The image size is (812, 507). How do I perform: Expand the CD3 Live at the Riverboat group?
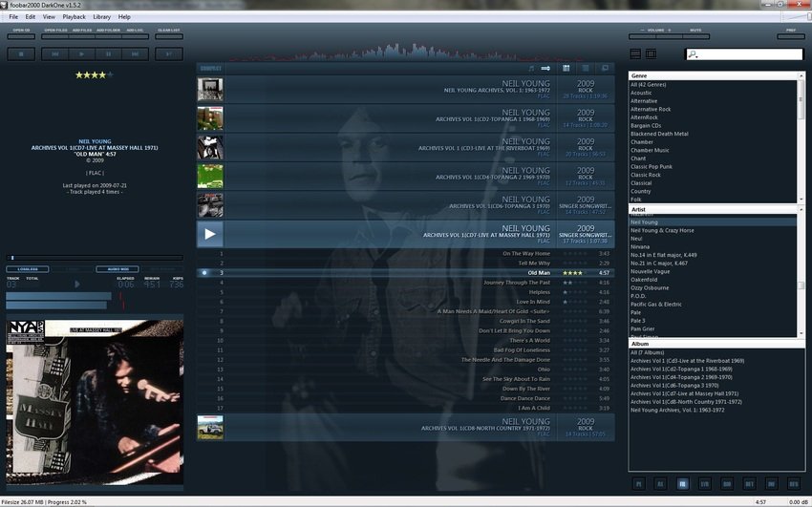click(405, 147)
